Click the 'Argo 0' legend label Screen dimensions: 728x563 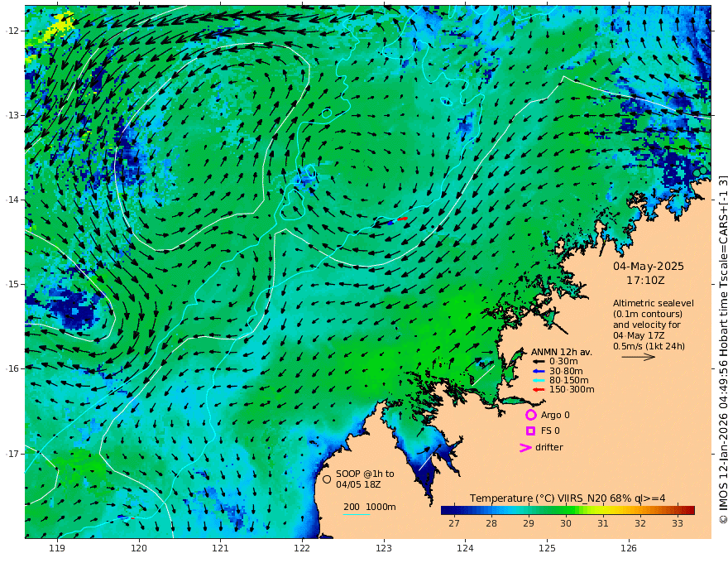pyautogui.click(x=555, y=415)
